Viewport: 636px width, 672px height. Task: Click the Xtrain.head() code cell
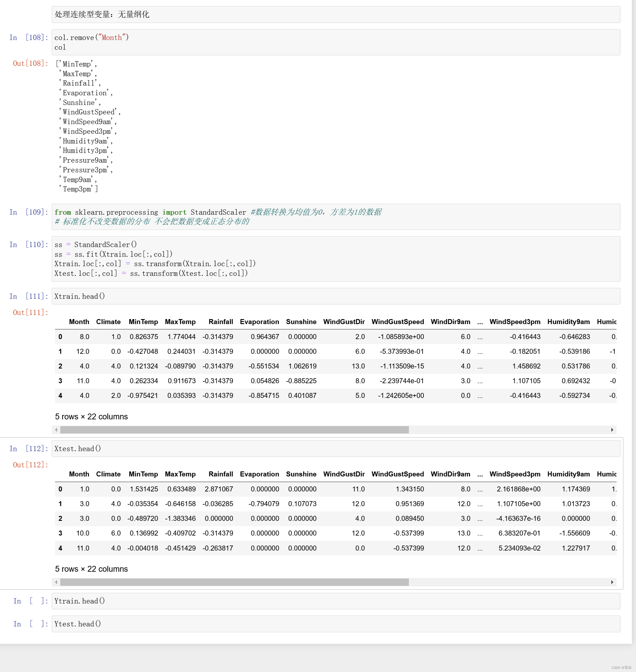click(336, 296)
